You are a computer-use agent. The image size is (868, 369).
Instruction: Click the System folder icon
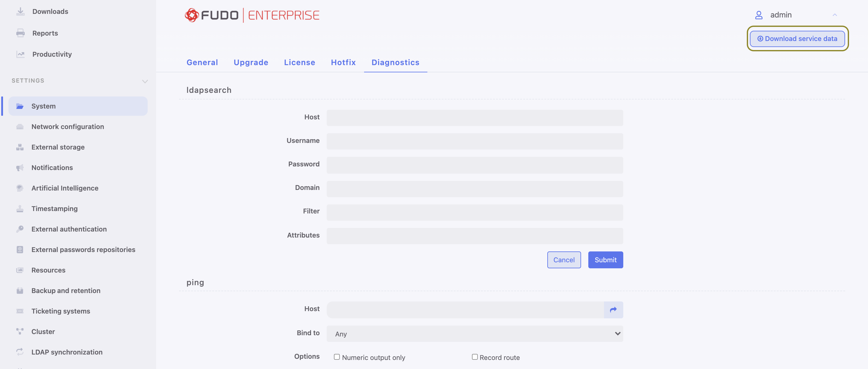(x=20, y=106)
